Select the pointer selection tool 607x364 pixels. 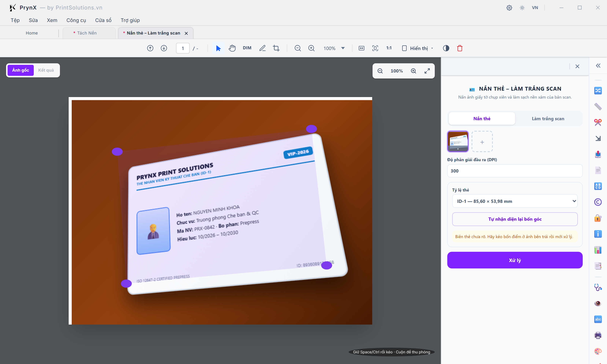pos(218,48)
